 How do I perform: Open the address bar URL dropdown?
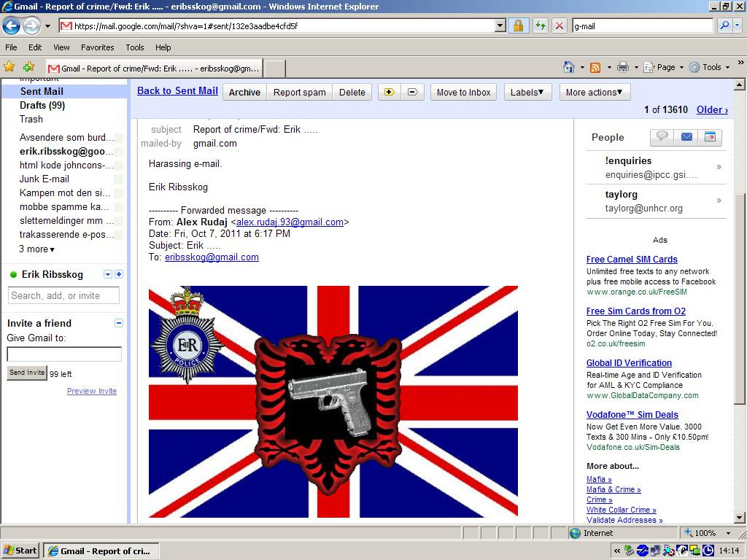point(500,26)
